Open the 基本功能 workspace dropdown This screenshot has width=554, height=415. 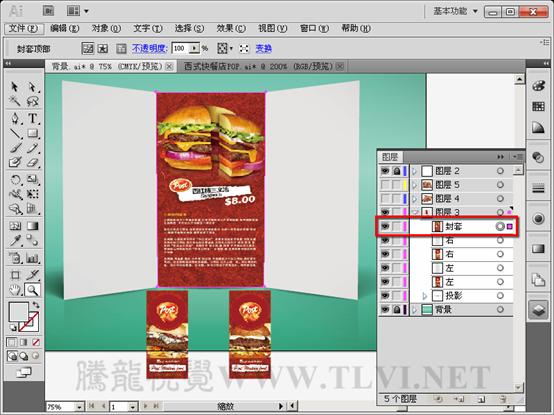tap(456, 11)
